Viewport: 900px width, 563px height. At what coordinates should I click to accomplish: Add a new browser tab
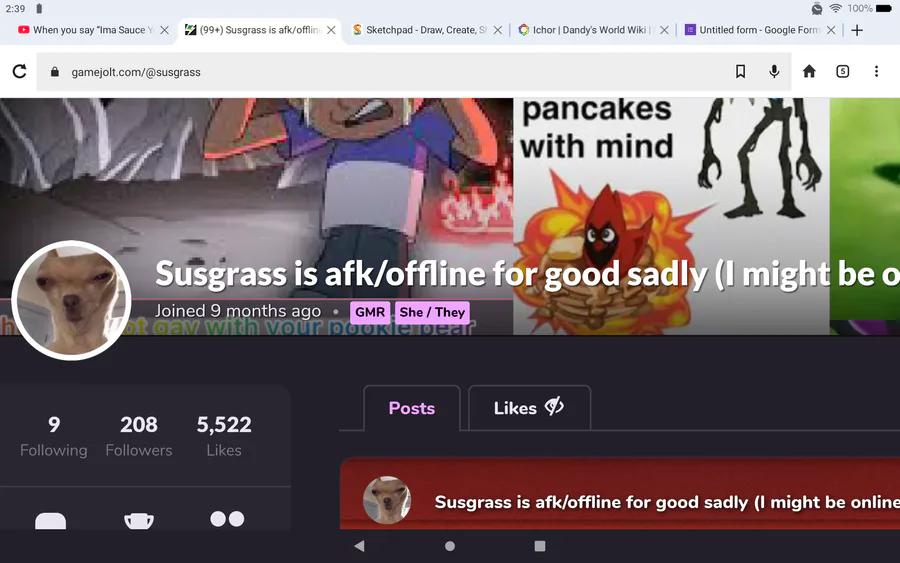(x=857, y=30)
